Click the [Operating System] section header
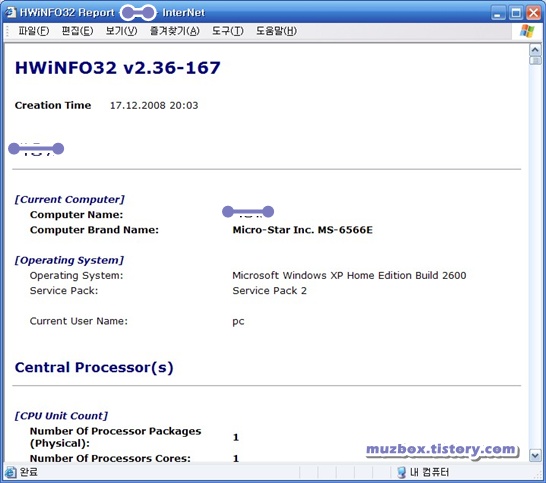The height and width of the screenshot is (483, 546). [69, 260]
